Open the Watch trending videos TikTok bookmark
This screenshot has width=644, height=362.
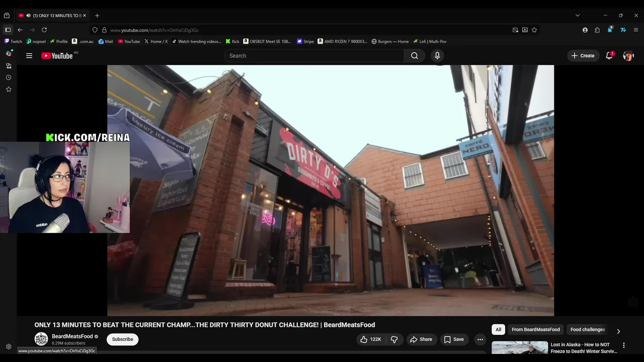[x=197, y=42]
